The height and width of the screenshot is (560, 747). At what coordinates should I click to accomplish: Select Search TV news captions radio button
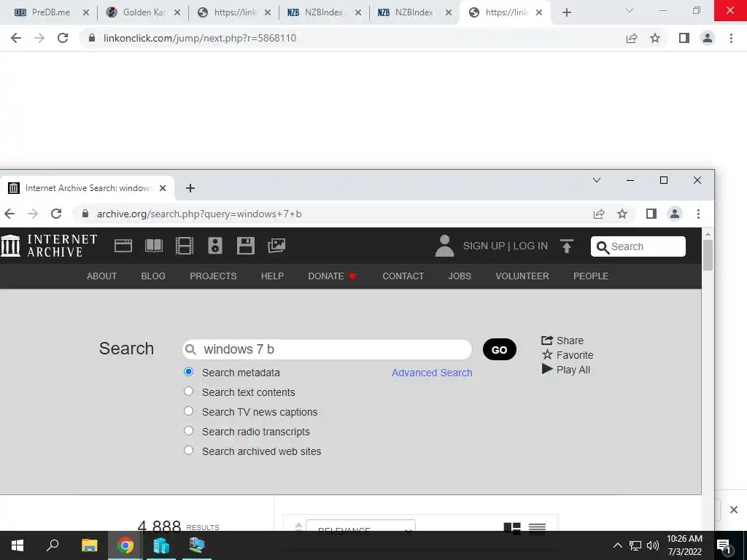coord(189,411)
